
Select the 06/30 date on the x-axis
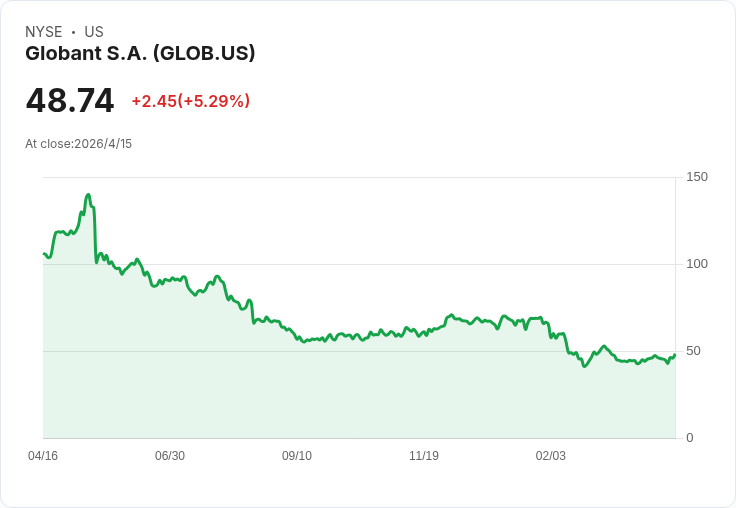(x=170, y=456)
